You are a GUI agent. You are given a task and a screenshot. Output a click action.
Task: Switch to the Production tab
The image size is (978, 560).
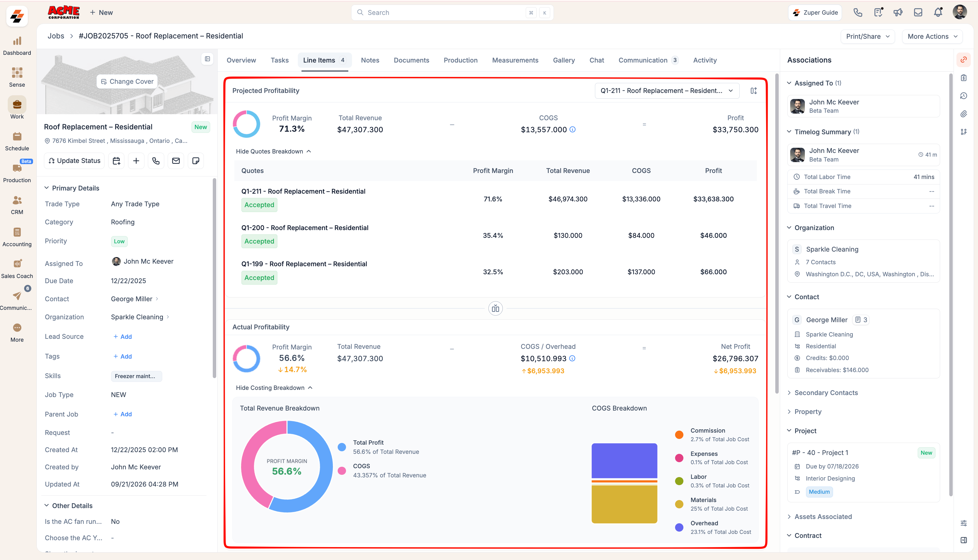pos(460,60)
